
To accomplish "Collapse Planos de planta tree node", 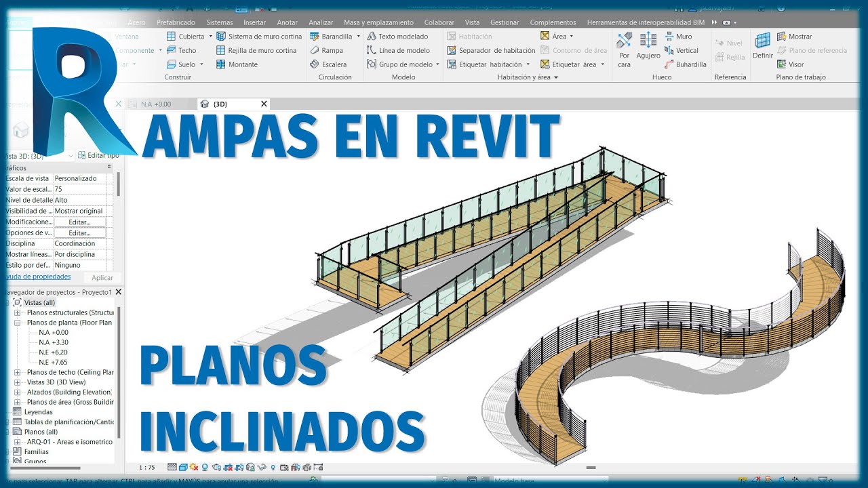I will (18, 323).
